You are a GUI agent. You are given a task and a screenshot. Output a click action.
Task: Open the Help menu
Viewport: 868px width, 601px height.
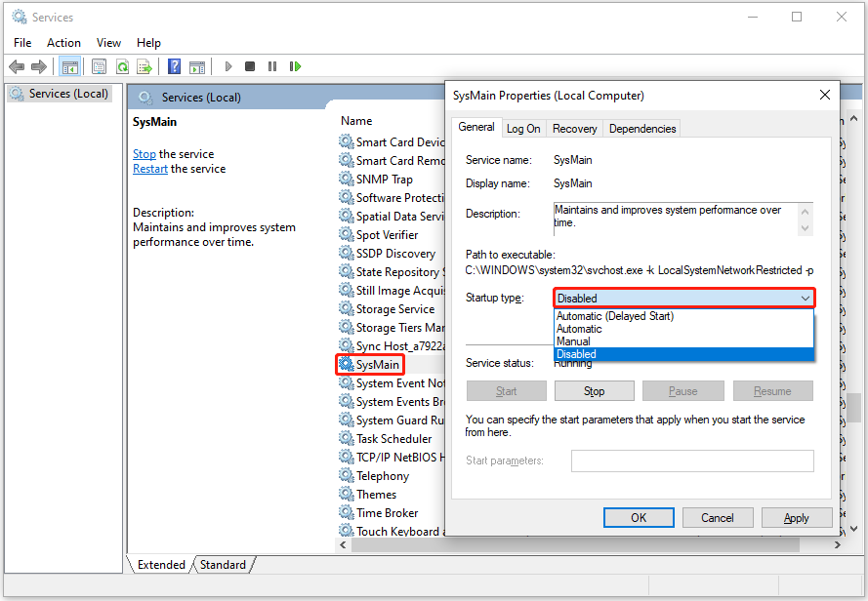[x=149, y=43]
